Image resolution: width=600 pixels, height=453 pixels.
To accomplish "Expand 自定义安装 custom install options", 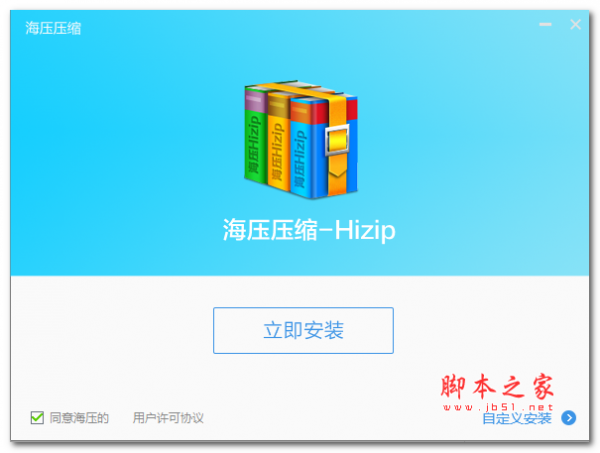I will coord(517,419).
